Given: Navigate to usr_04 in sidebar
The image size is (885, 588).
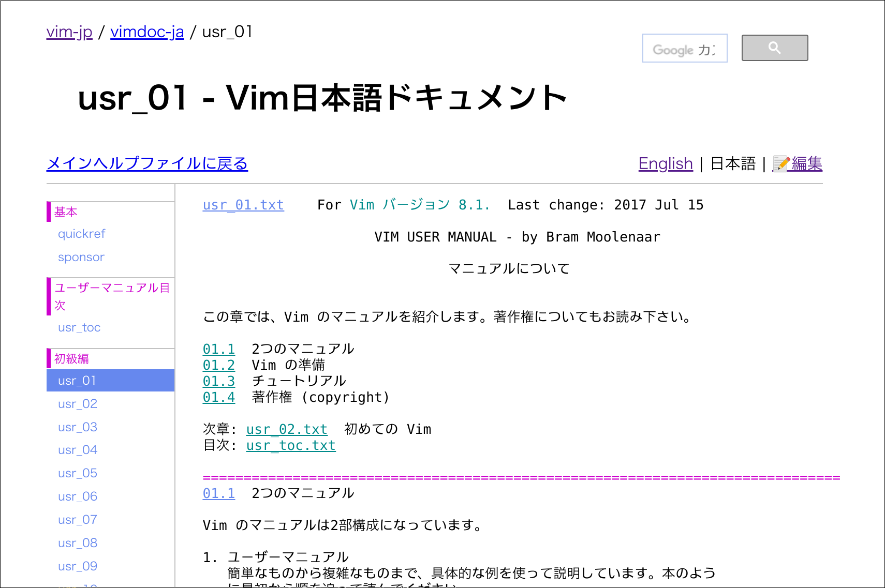Looking at the screenshot, I should (78, 450).
